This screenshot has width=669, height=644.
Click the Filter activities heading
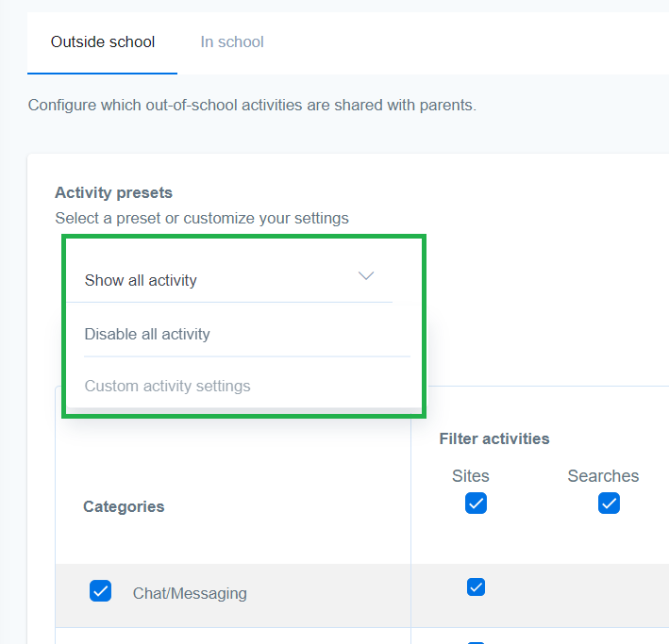tap(494, 438)
